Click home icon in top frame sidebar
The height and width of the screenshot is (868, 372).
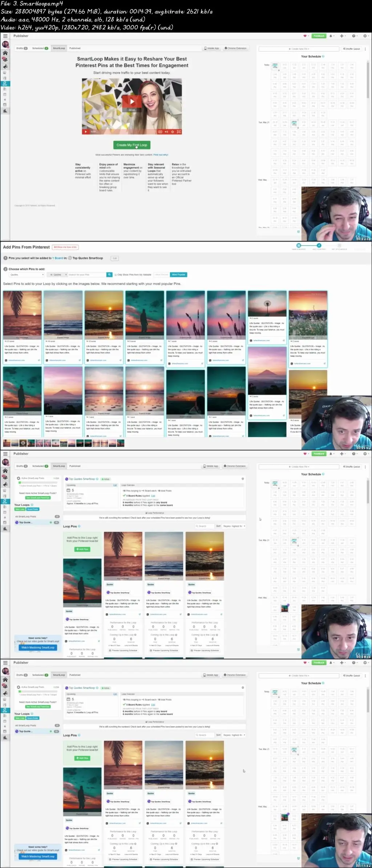click(5, 53)
